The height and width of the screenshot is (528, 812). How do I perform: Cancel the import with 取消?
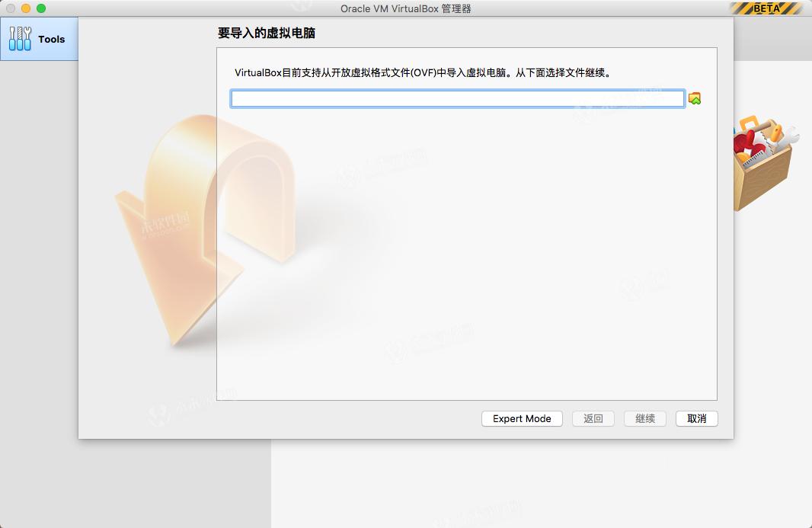696,418
